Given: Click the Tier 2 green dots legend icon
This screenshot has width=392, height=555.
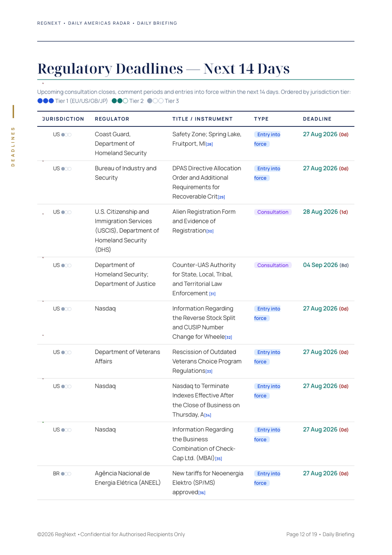Looking at the screenshot, I should [120, 101].
